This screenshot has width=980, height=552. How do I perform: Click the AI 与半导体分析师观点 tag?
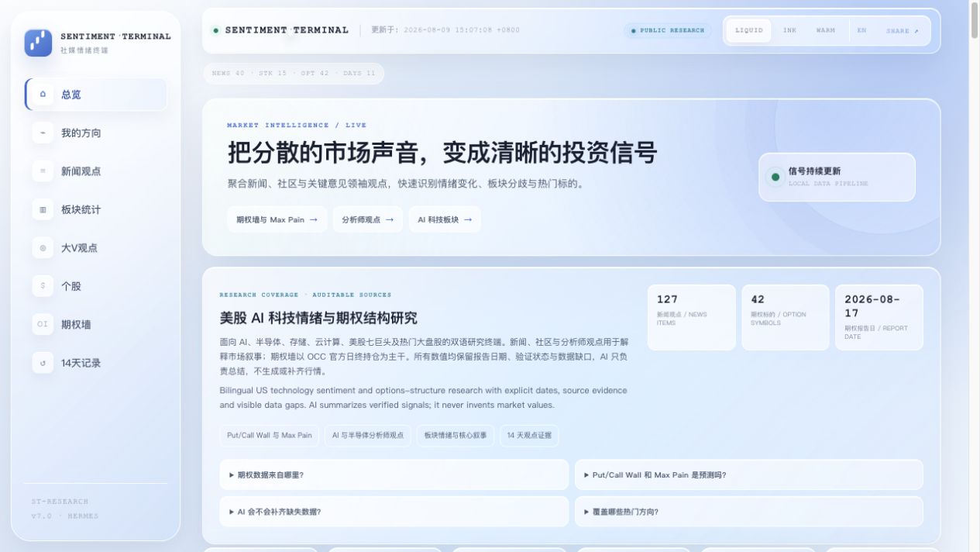[368, 435]
